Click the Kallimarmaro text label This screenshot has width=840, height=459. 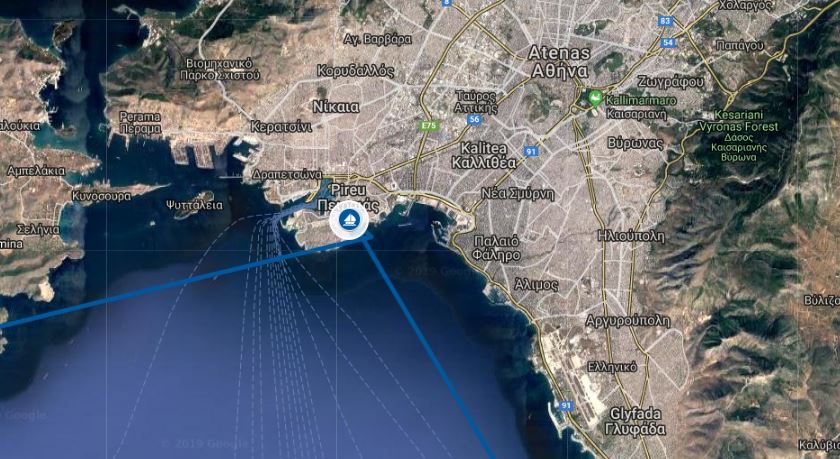[x=641, y=100]
